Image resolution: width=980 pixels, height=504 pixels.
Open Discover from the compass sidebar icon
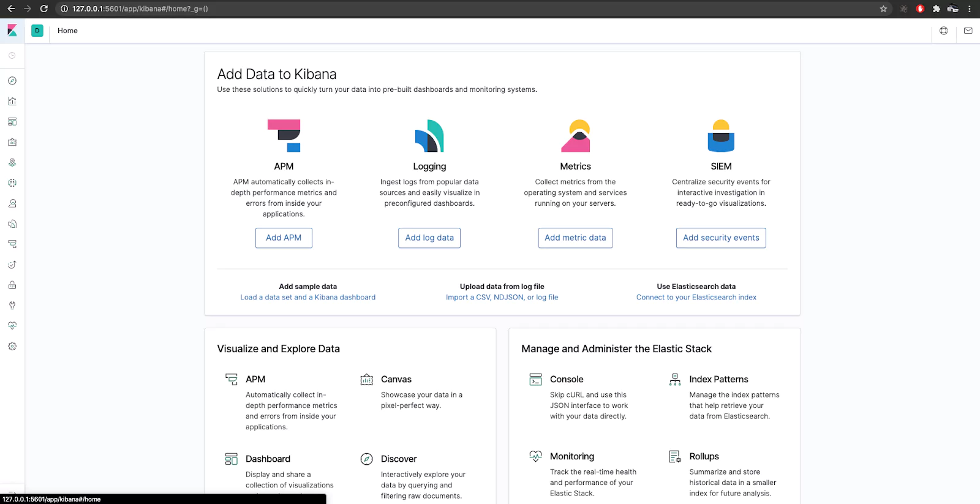click(12, 81)
